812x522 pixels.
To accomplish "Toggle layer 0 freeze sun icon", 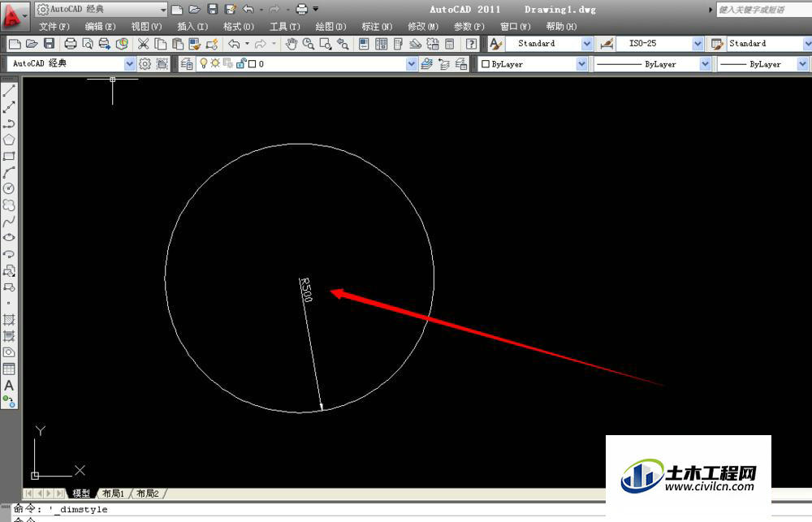I will coord(215,63).
